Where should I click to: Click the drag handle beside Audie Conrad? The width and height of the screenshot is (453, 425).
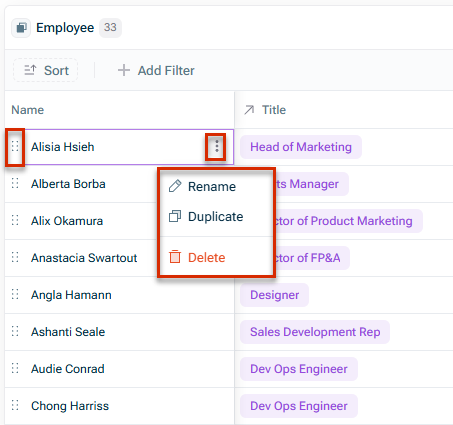point(15,368)
